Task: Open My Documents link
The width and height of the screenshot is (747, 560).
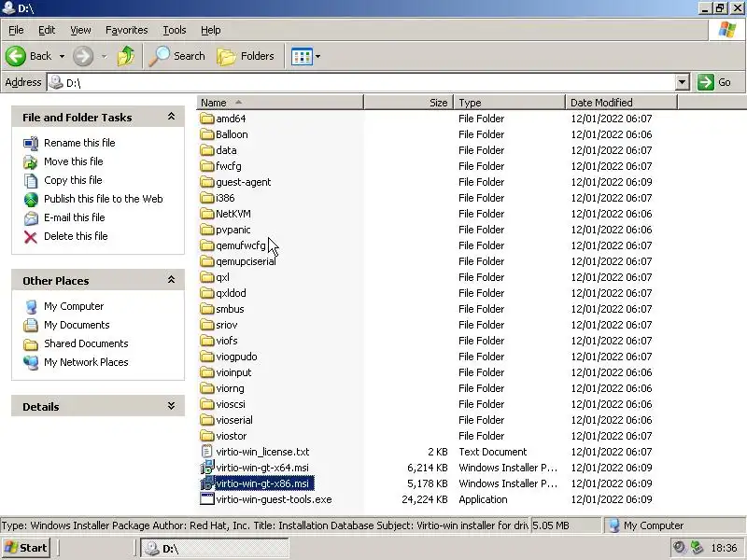Action: pos(77,325)
